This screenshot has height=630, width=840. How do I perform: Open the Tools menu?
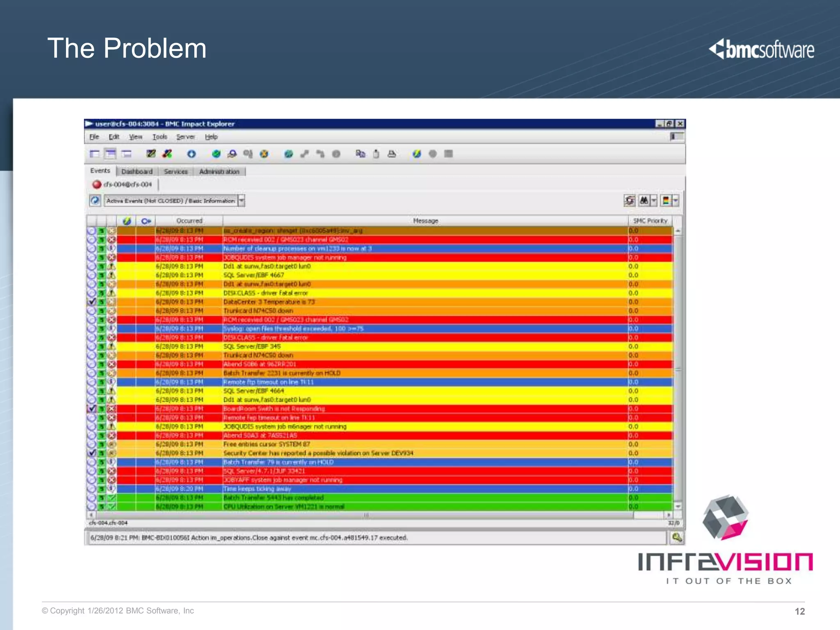160,137
